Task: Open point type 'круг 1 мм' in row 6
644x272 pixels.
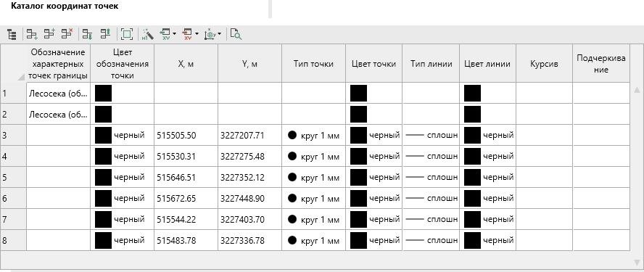Action: (314, 199)
